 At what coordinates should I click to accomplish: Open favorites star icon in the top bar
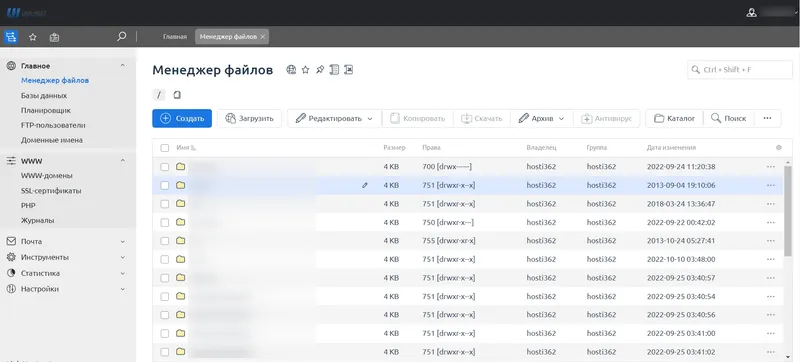(x=33, y=37)
